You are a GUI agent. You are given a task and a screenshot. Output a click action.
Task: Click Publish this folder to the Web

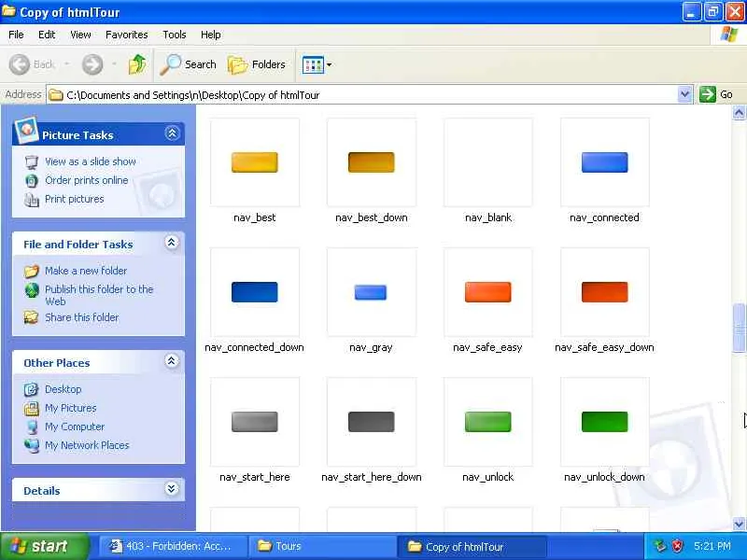point(99,295)
